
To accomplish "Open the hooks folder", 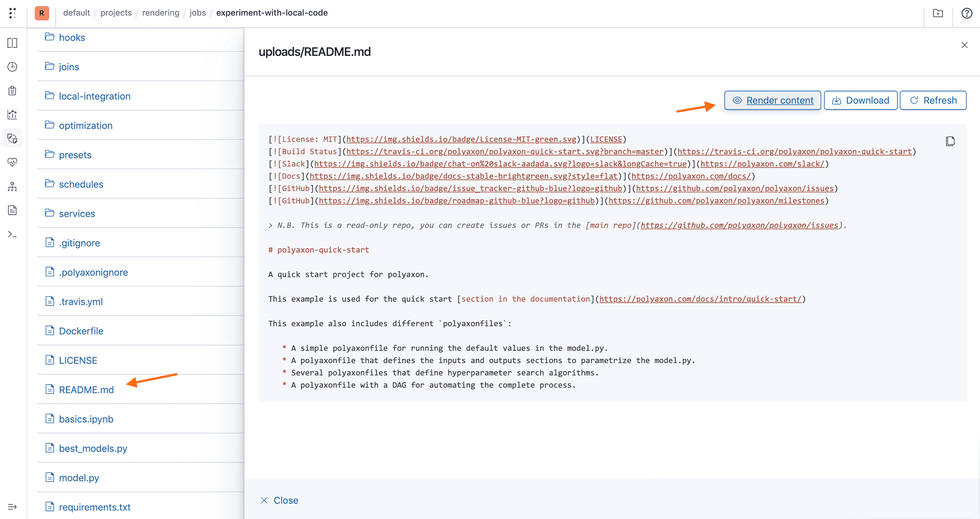I will 72,37.
